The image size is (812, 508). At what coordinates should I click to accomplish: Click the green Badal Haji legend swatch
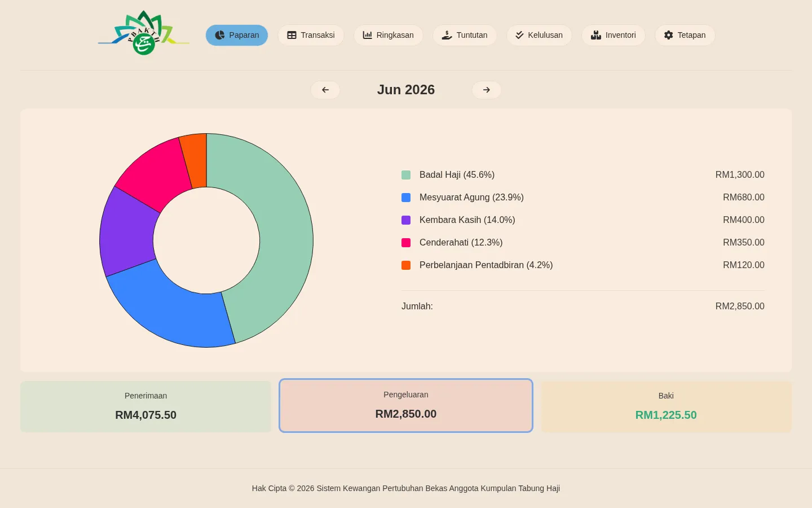point(406,175)
